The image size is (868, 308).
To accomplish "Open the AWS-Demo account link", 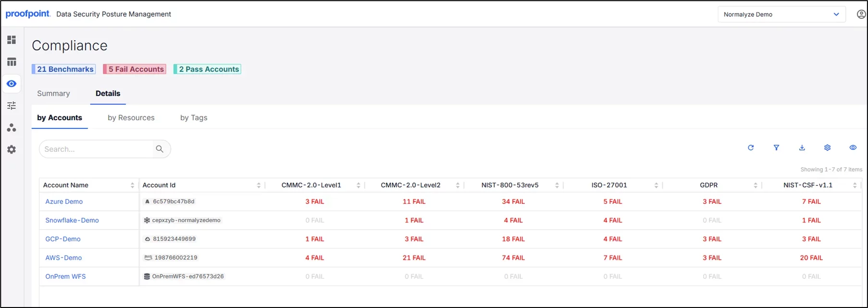I will click(x=63, y=258).
